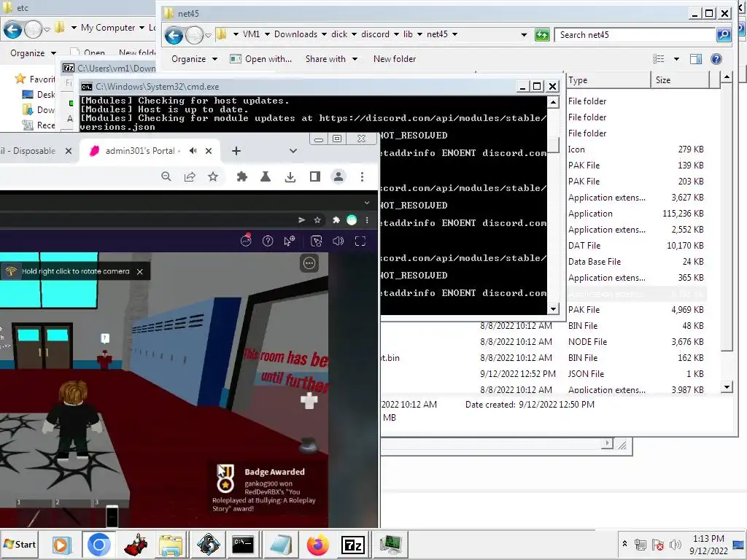The image size is (747, 560).
Task: Click the clock showing 1:13 PM
Action: (x=708, y=539)
